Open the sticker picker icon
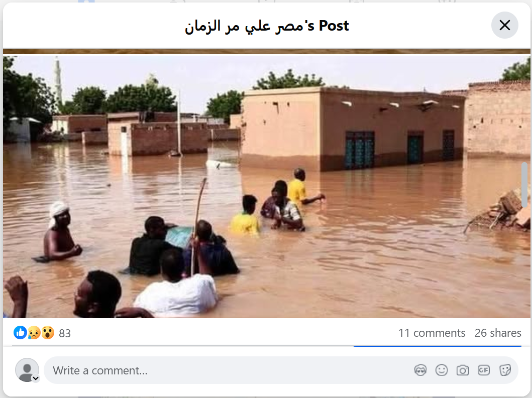 tap(505, 370)
